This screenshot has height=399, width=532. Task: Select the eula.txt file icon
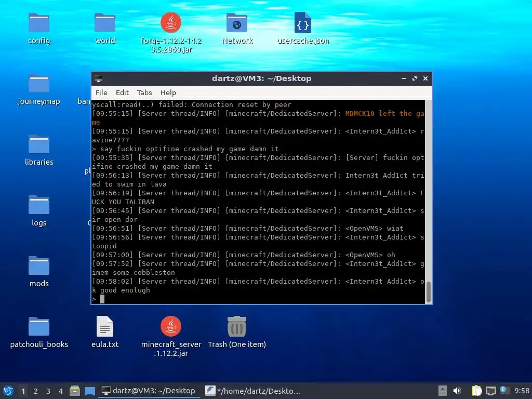tap(105, 326)
